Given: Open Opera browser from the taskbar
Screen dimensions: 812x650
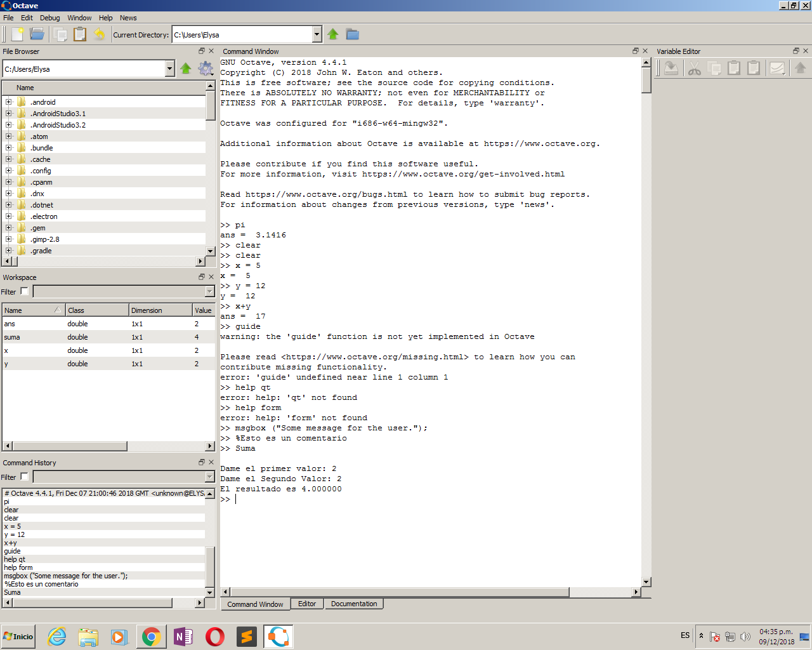Looking at the screenshot, I should pyautogui.click(x=215, y=637).
